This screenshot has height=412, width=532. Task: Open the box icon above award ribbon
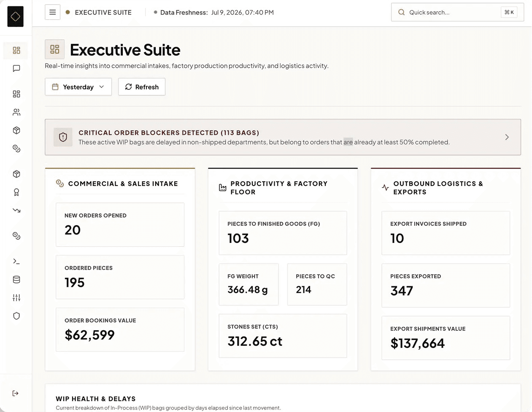16,174
